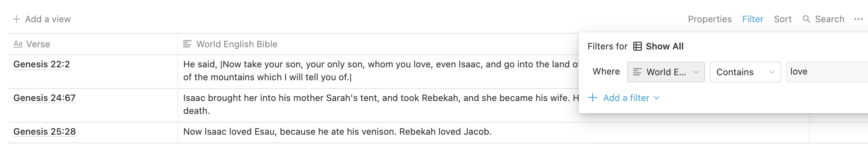Click the Aa title icon in Verse header
The height and width of the screenshot is (144, 868).
(18, 44)
